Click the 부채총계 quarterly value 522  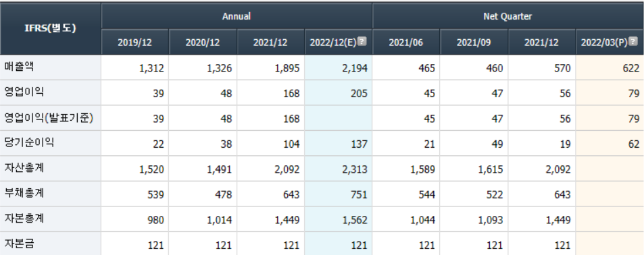click(x=495, y=195)
